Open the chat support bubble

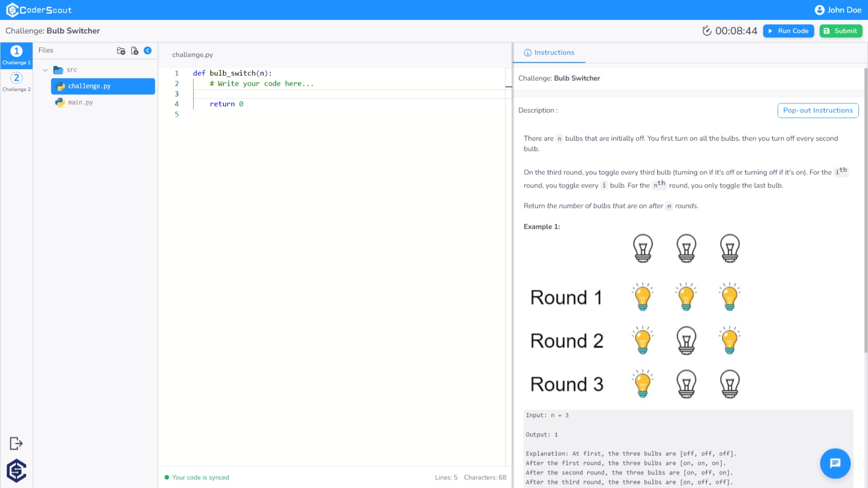click(835, 463)
